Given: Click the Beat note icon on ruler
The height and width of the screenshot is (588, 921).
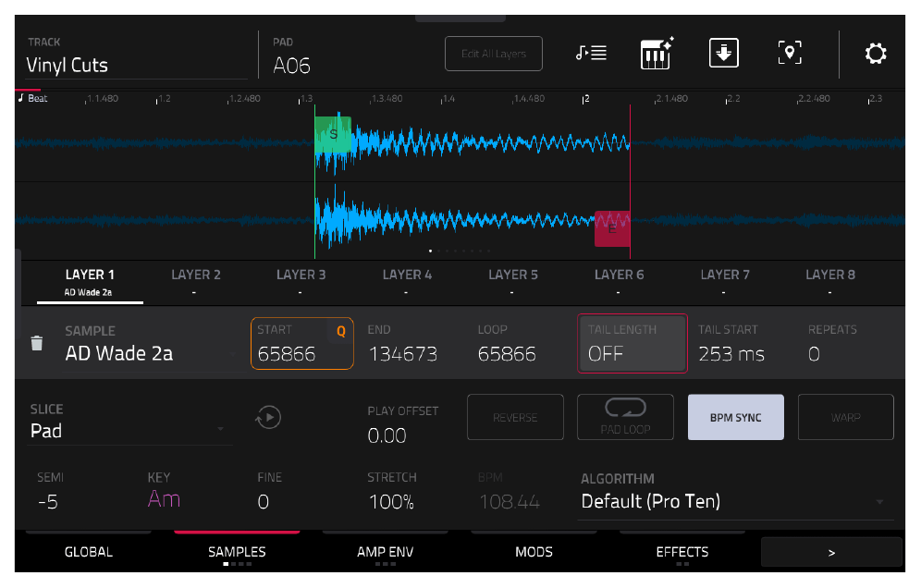Looking at the screenshot, I should (21, 98).
